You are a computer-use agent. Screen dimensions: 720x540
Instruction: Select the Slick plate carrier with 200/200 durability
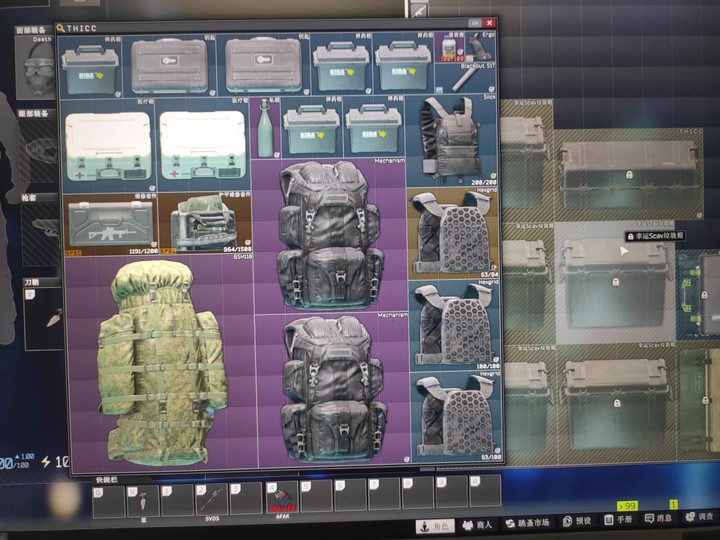454,140
